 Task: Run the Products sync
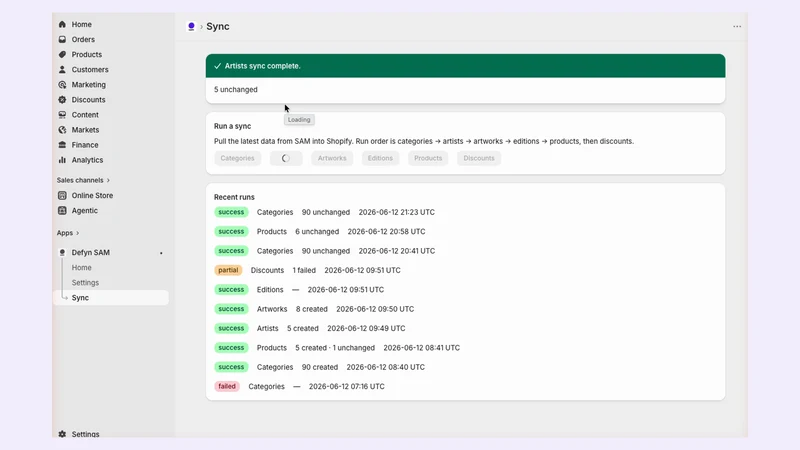click(428, 158)
